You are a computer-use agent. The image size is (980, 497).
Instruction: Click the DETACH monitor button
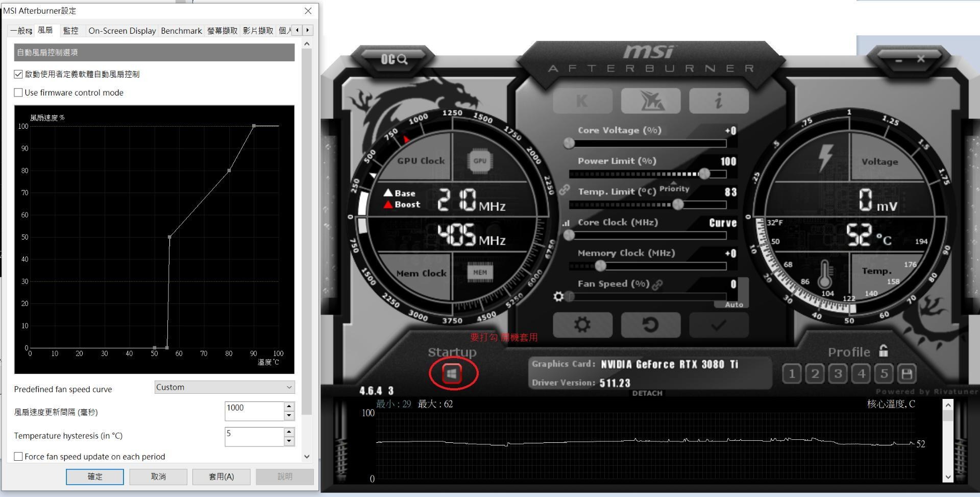[647, 393]
